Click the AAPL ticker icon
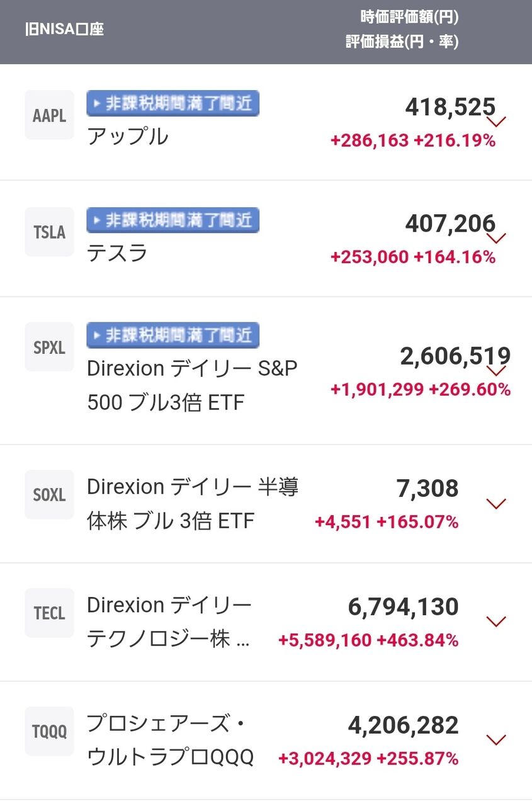532x806 pixels. (x=49, y=115)
